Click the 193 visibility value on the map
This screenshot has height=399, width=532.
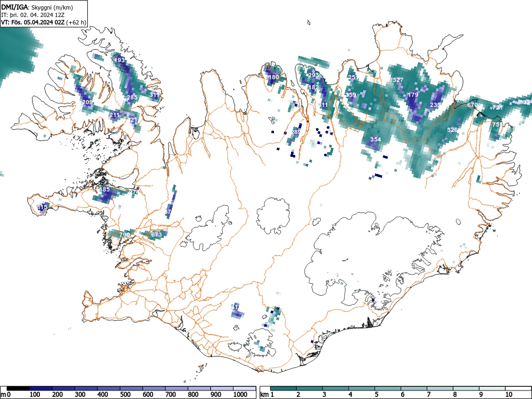119,60
